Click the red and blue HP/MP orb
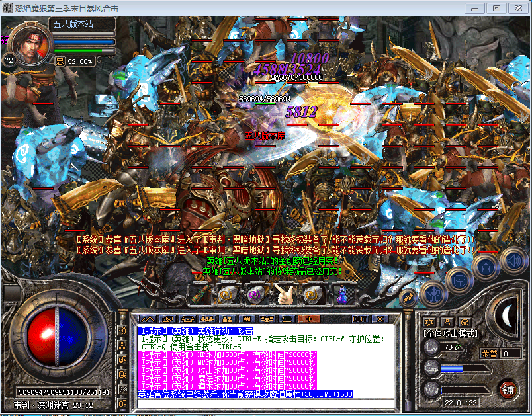The image size is (532, 416). (x=58, y=337)
